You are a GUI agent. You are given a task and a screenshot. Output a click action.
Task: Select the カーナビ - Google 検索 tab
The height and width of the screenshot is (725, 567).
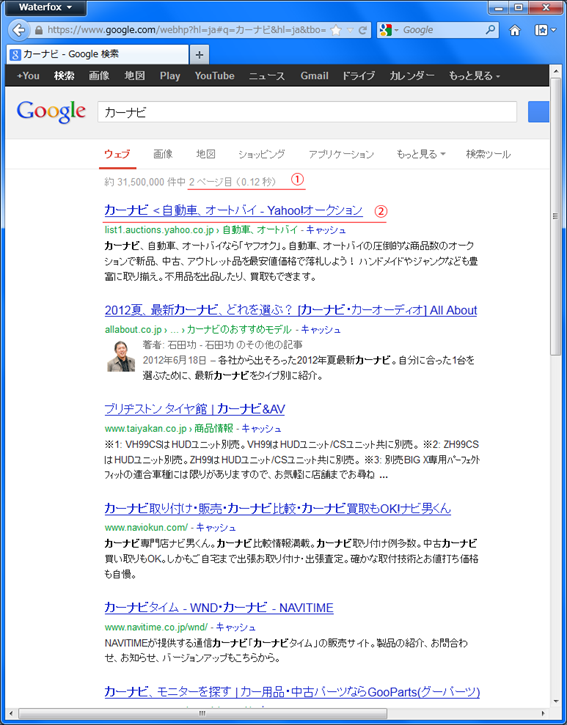click(x=97, y=55)
